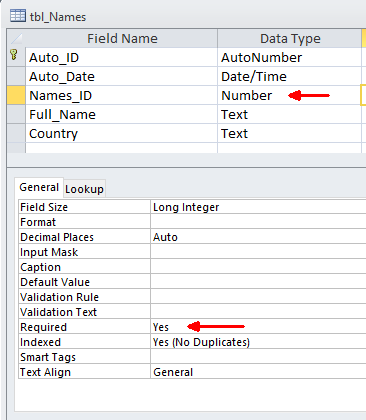Screen dimensions: 366x420
Task: Click the Text Align property label
Action: [84, 372]
